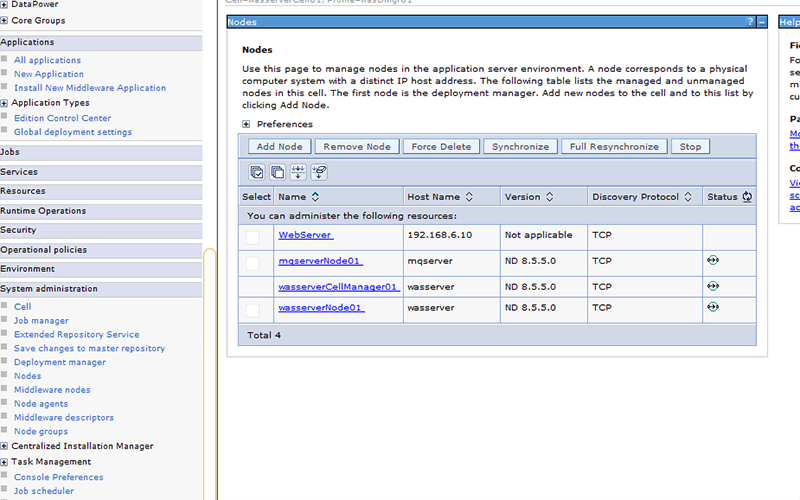Open the Environment navigation section

coord(101,269)
